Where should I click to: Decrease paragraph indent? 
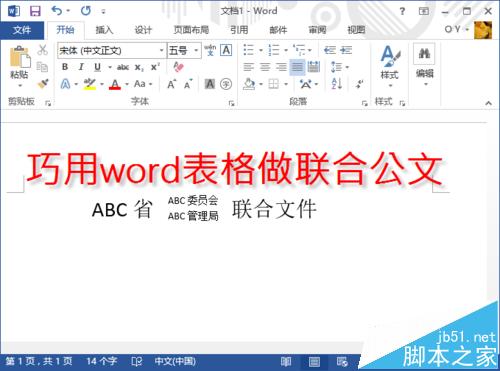330,50
